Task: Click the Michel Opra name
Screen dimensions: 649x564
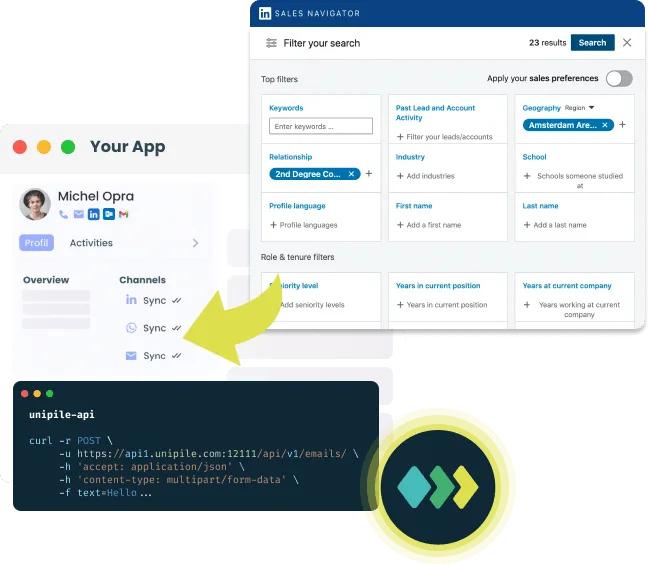Action: point(96,196)
